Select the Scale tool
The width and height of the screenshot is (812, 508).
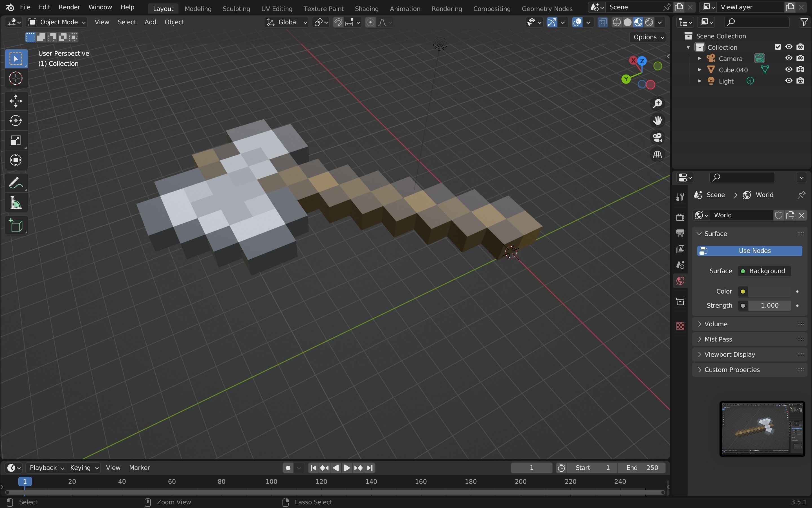coord(16,140)
